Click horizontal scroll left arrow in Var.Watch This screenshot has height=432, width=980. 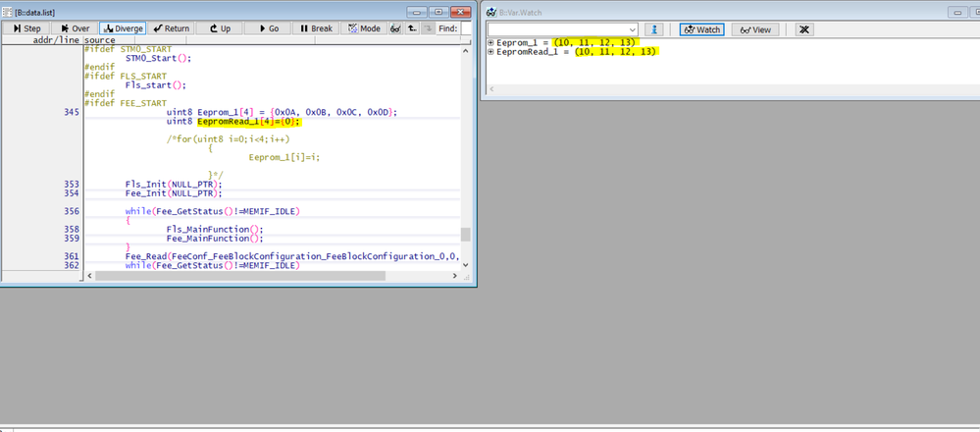(491, 89)
